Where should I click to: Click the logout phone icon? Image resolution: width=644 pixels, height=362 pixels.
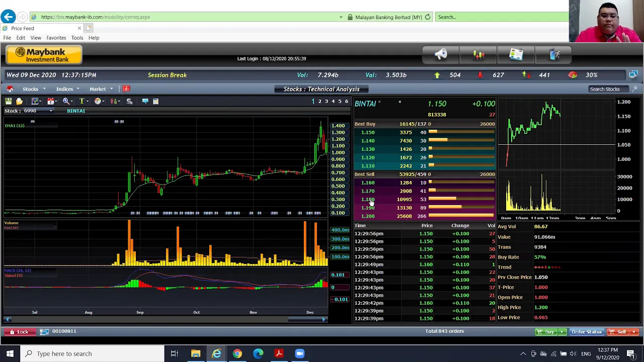554,54
